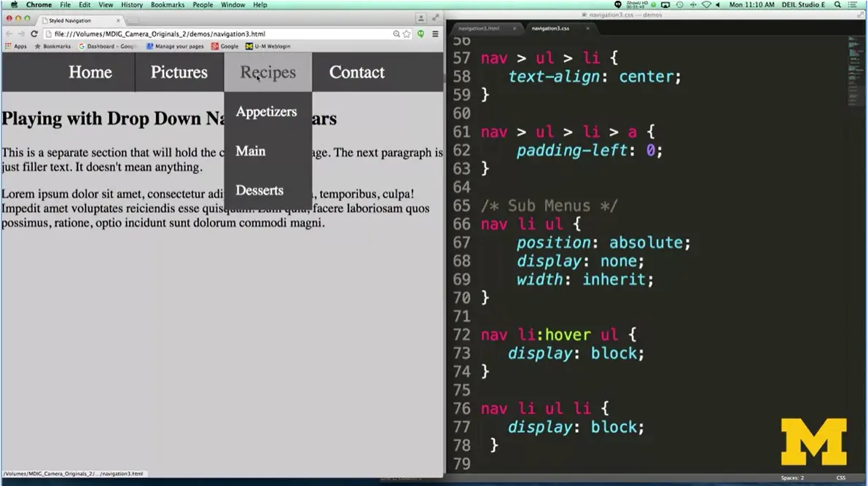The image size is (868, 486).
Task: Expand the History menu
Action: [x=131, y=4]
